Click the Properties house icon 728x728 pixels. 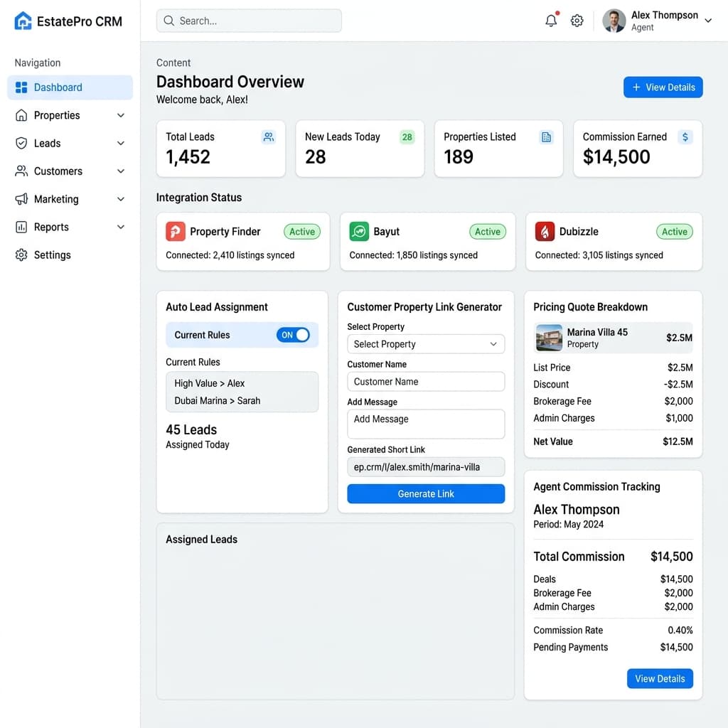21,115
